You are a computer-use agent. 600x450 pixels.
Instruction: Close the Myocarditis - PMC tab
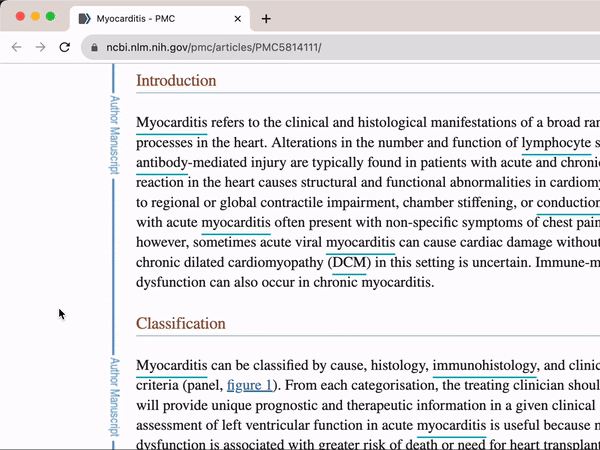(238, 19)
